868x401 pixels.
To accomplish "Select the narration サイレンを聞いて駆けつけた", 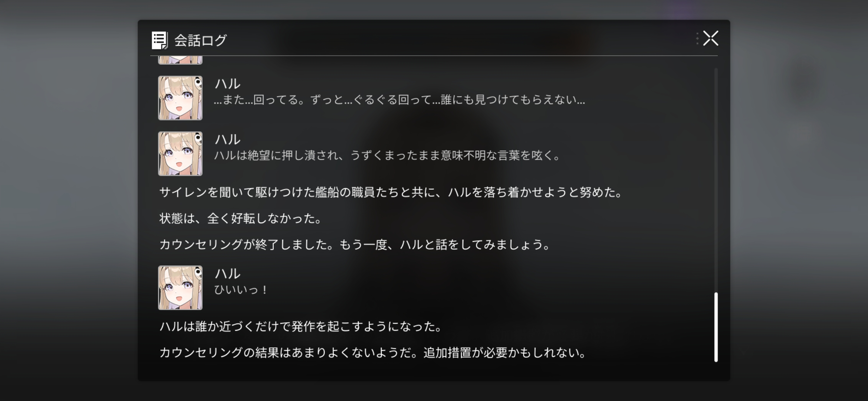I will point(391,192).
